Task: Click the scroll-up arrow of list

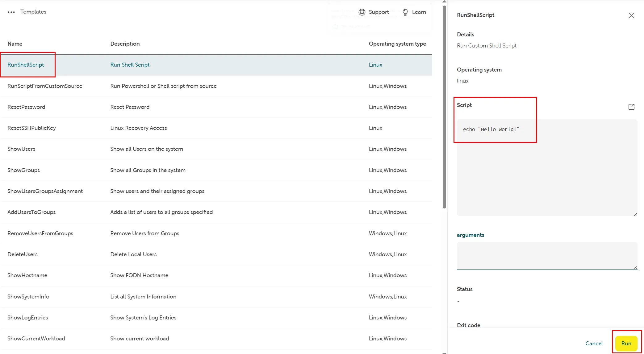Action: pos(444,2)
